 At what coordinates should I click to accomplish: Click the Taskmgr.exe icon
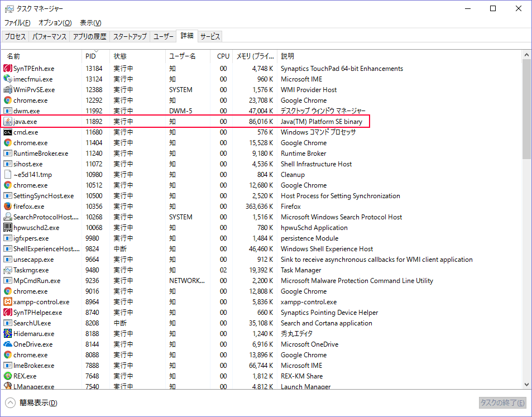[8, 270]
